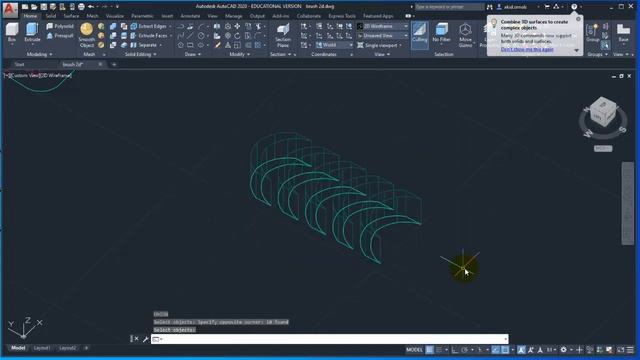The image size is (640, 360).
Task: Click 'Don't show me this again' link
Action: (527, 49)
